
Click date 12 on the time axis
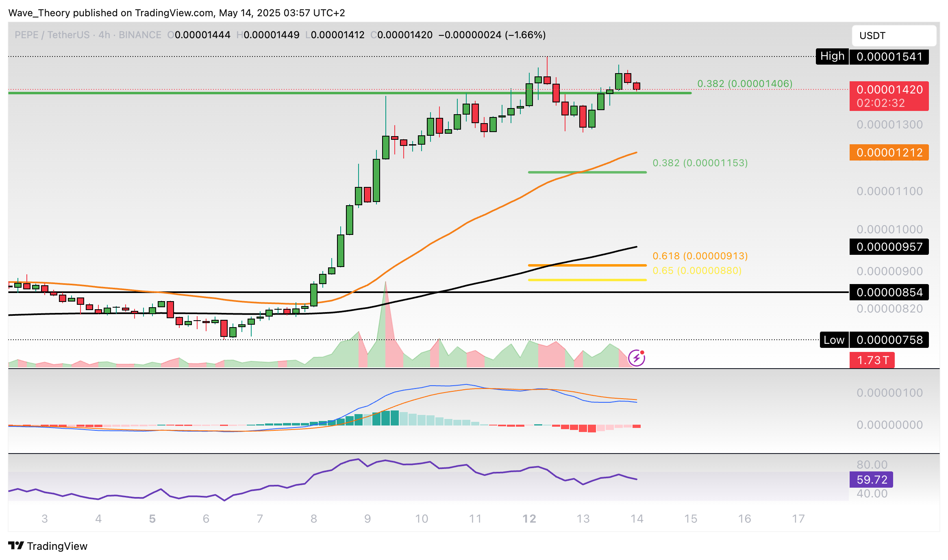529,519
